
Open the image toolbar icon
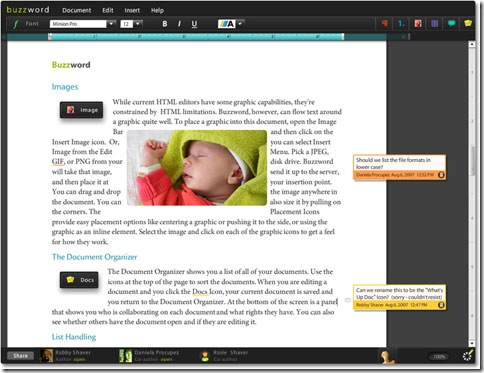(418, 23)
